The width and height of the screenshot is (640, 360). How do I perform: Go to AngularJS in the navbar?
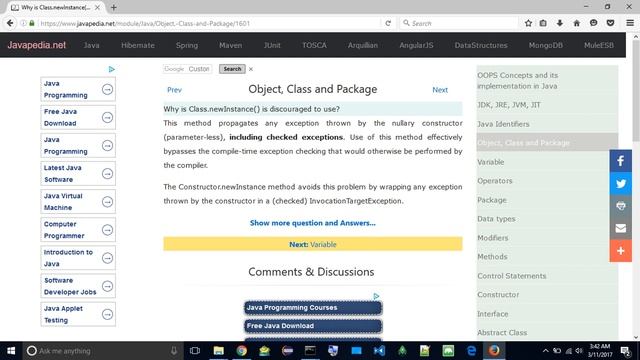pyautogui.click(x=416, y=45)
